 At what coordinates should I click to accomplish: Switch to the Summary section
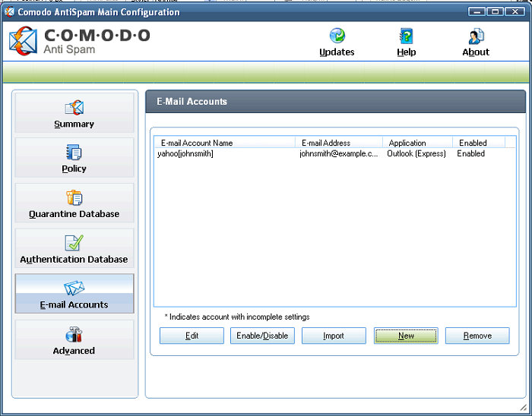(x=74, y=112)
